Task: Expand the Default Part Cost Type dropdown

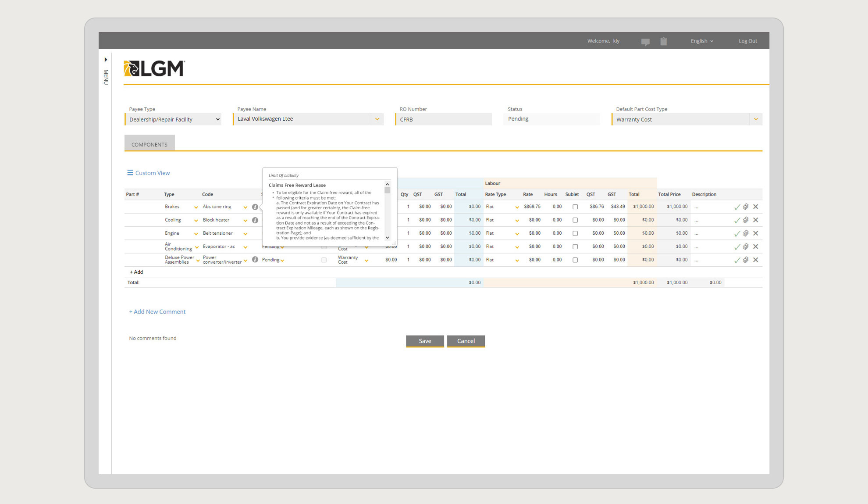Action: pyautogui.click(x=757, y=119)
